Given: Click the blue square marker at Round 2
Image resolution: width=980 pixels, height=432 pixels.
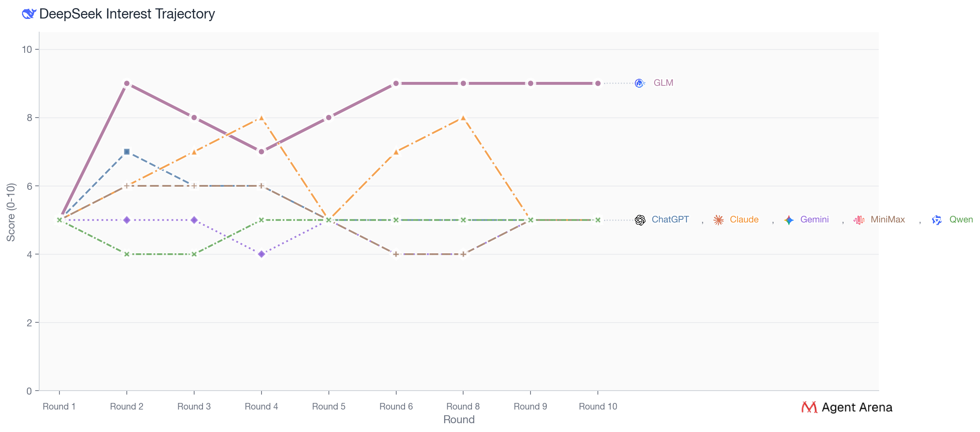Looking at the screenshot, I should [127, 151].
